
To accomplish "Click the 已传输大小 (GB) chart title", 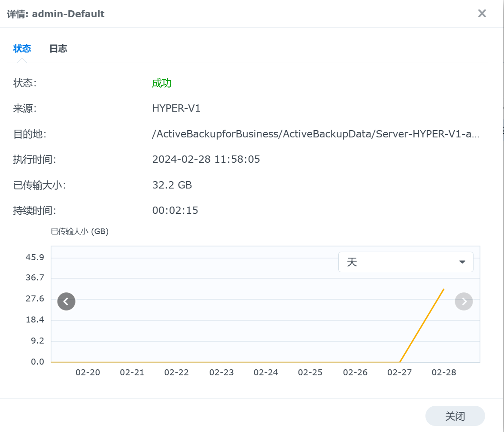I will tap(80, 231).
